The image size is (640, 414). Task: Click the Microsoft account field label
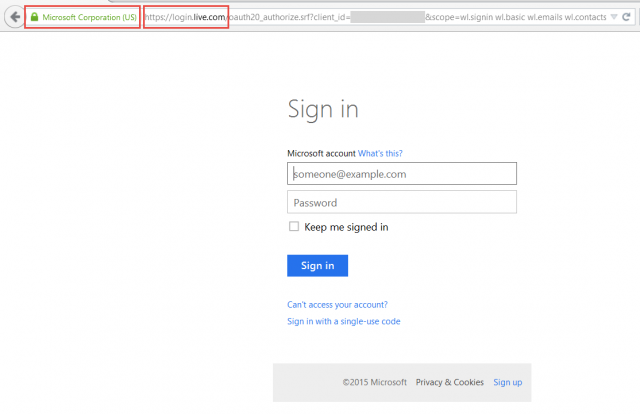pyautogui.click(x=320, y=153)
